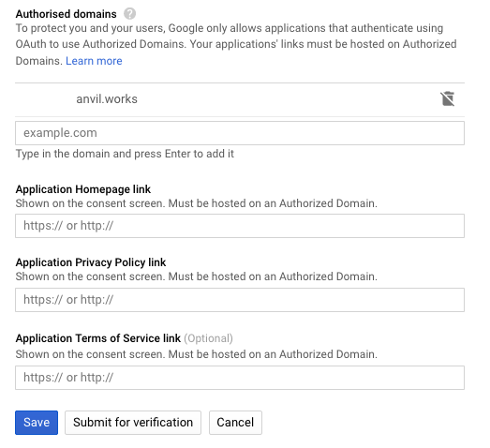Viewport: 490px width, 448px height.
Task: Select the anvil.works domain entry
Action: (107, 99)
